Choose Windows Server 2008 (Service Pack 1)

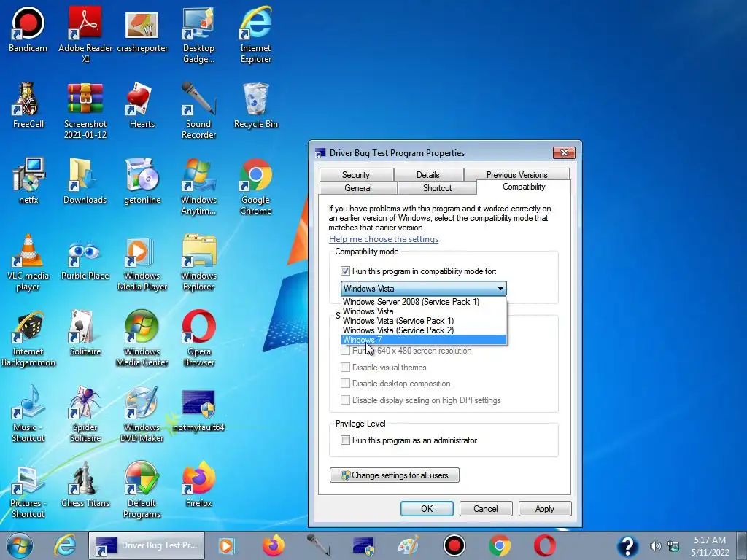(x=424, y=302)
